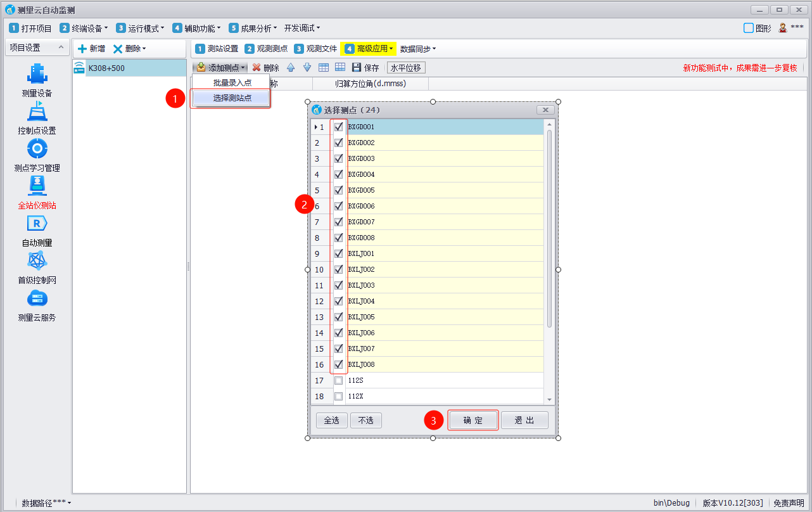Uncheck the BXGD001 checkbox
812x512 pixels.
[338, 127]
